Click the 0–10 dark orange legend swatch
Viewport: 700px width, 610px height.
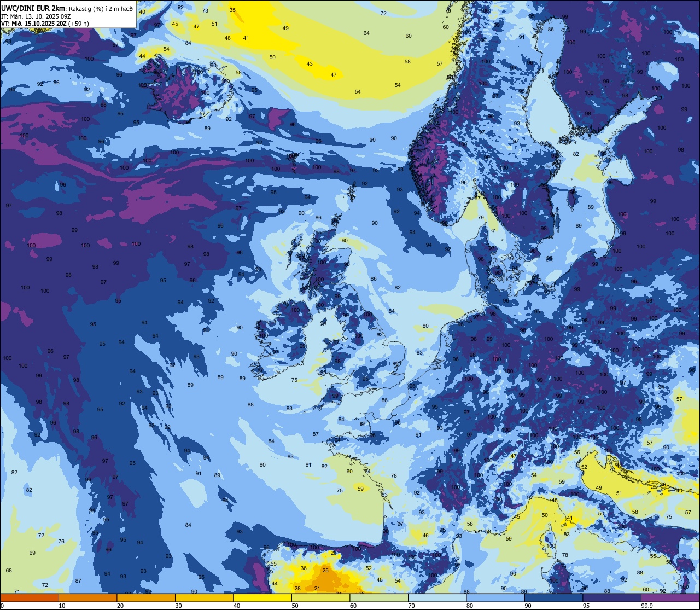click(30, 597)
